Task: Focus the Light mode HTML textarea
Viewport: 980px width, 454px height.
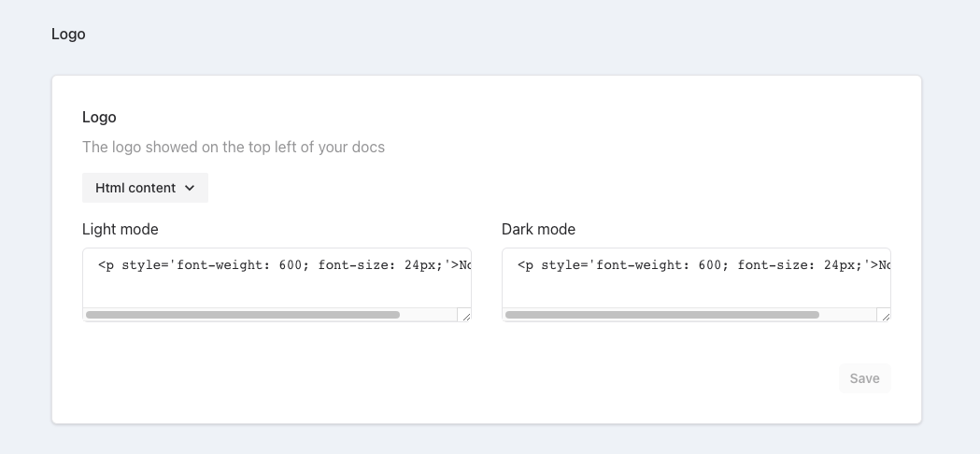Action: (277, 285)
